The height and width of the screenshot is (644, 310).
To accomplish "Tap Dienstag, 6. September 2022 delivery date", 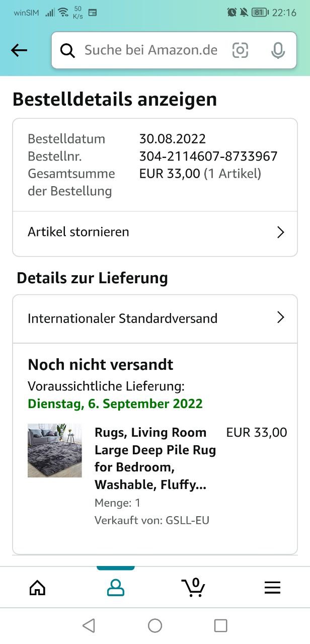I will point(115,404).
